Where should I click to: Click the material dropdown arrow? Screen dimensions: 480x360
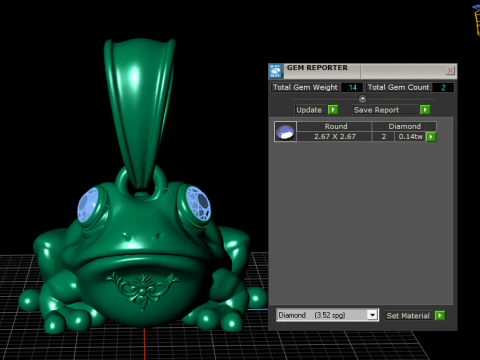tap(372, 315)
